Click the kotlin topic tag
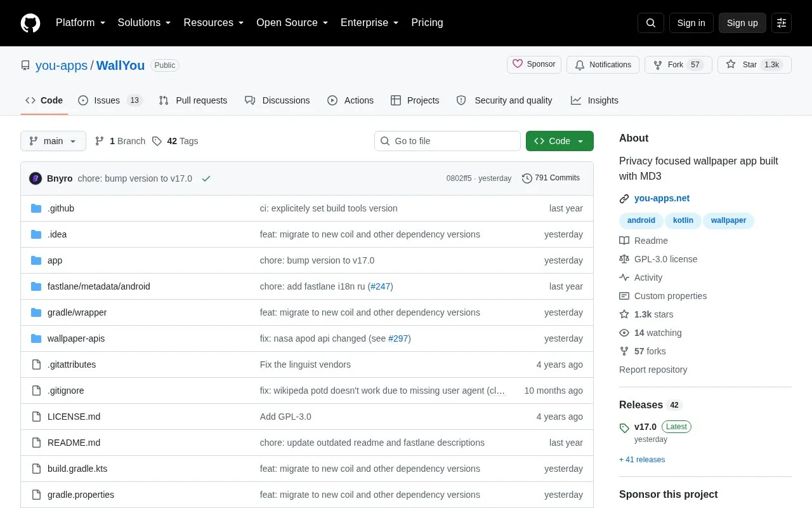 pyautogui.click(x=683, y=220)
